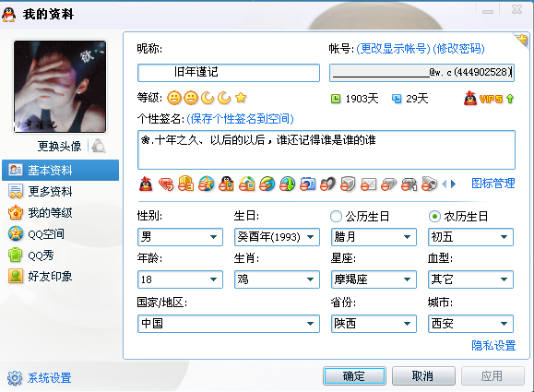Click the 更换头像 link
Viewport: 534px width, 392px height.
click(59, 146)
